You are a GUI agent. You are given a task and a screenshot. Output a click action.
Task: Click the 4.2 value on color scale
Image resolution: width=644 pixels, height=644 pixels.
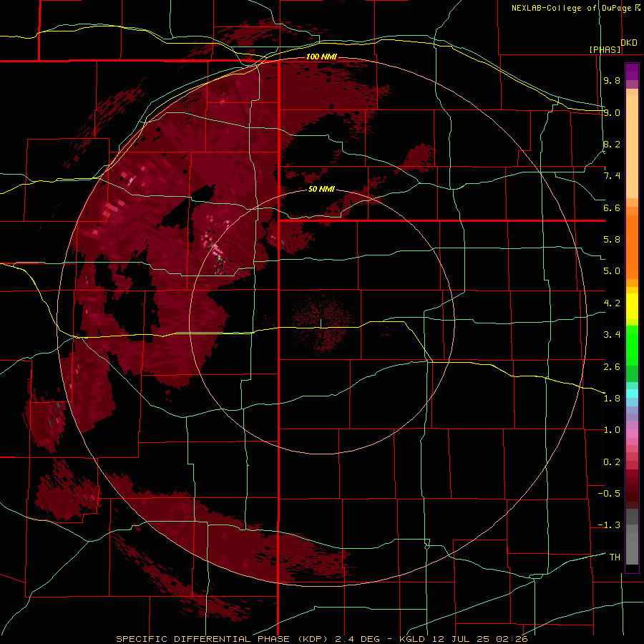pos(612,303)
